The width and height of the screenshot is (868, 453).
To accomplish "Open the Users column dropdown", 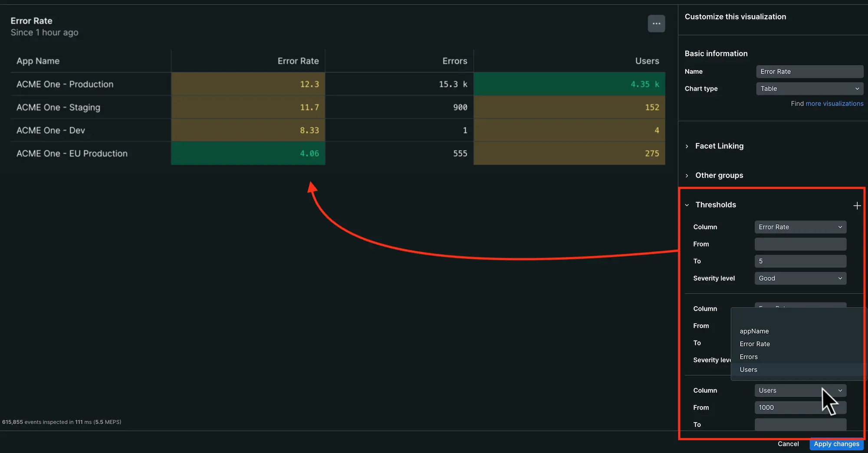I will coord(800,390).
